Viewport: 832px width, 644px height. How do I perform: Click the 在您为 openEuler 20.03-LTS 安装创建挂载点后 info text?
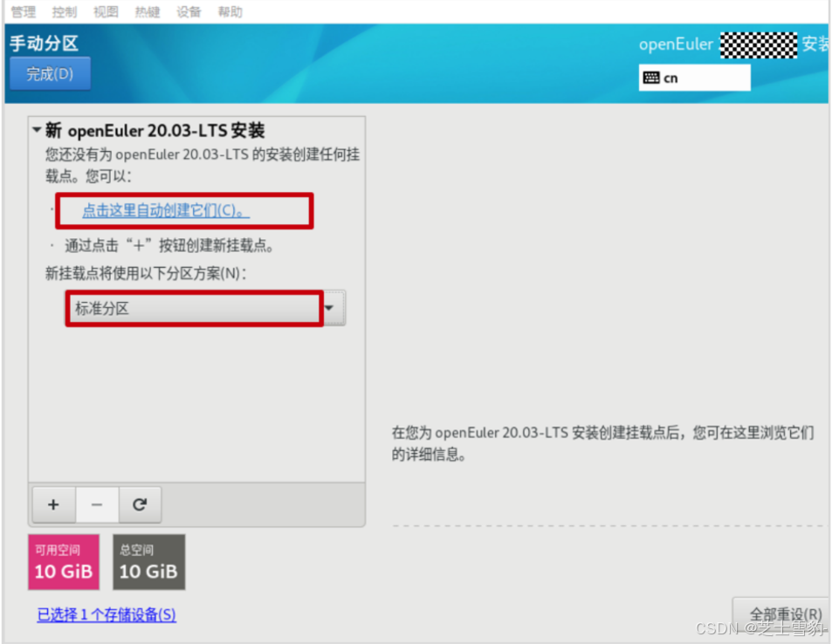pyautogui.click(x=602, y=443)
